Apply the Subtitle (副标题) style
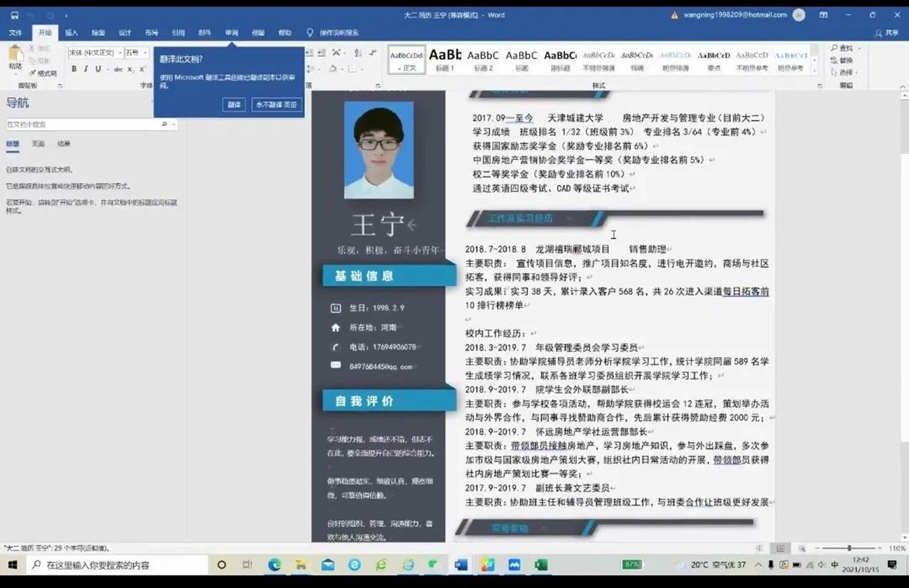Viewport: 909px width, 588px height. (x=560, y=59)
